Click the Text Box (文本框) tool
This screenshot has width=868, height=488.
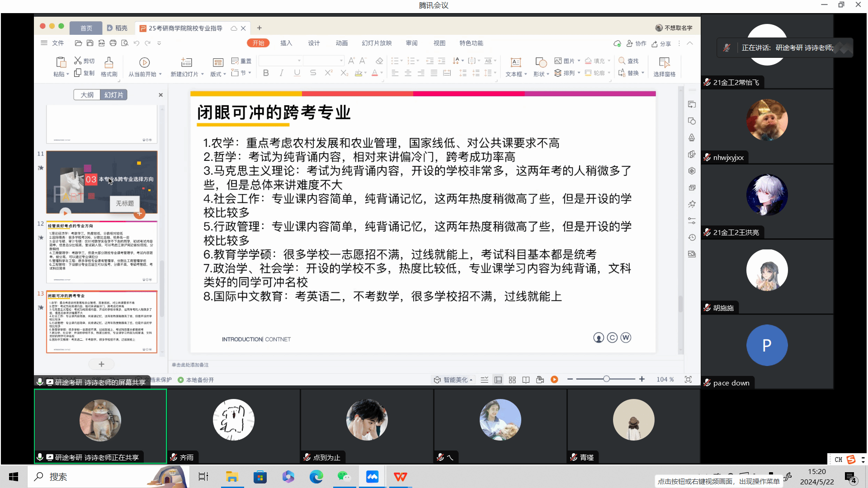point(515,63)
